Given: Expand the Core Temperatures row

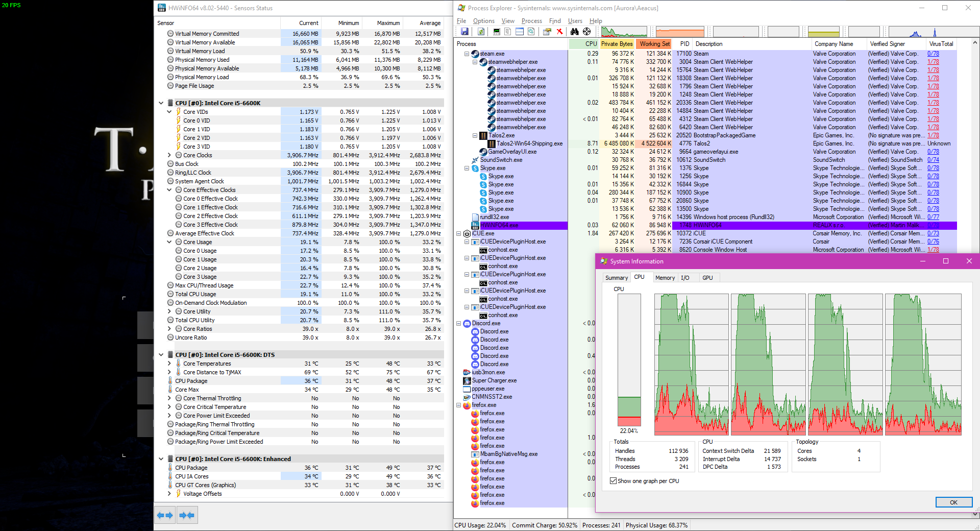Looking at the screenshot, I should [x=169, y=364].
